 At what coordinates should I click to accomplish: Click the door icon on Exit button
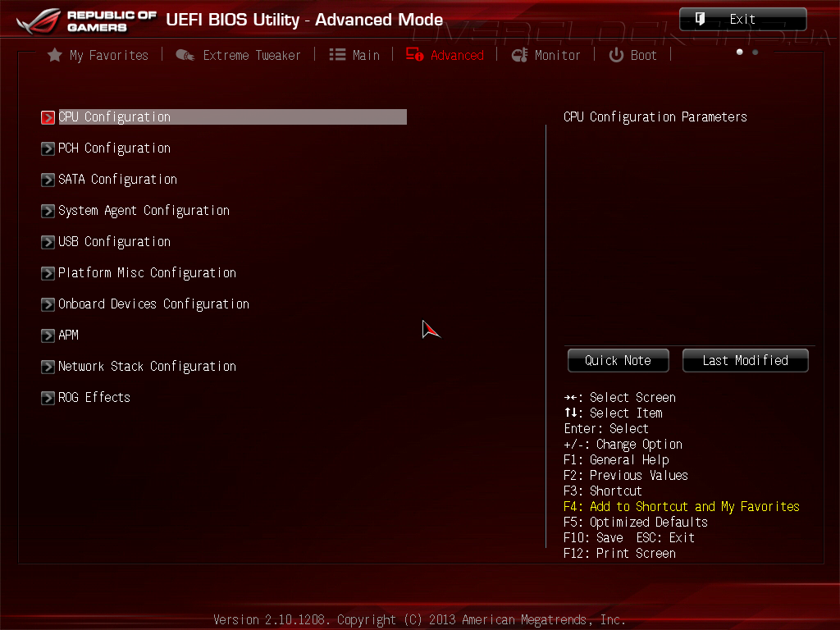coord(701,20)
